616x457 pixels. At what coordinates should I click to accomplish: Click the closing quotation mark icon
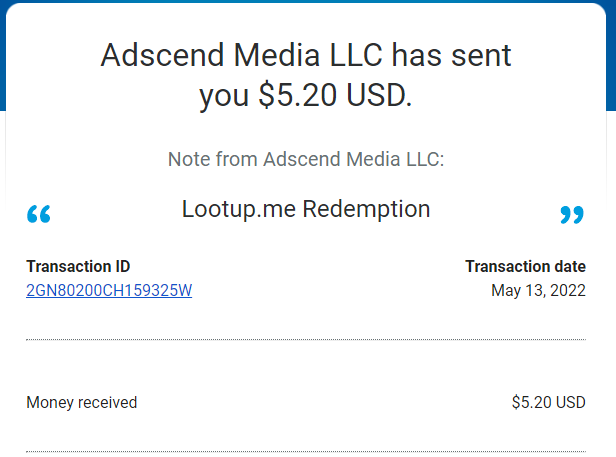pyautogui.click(x=571, y=214)
